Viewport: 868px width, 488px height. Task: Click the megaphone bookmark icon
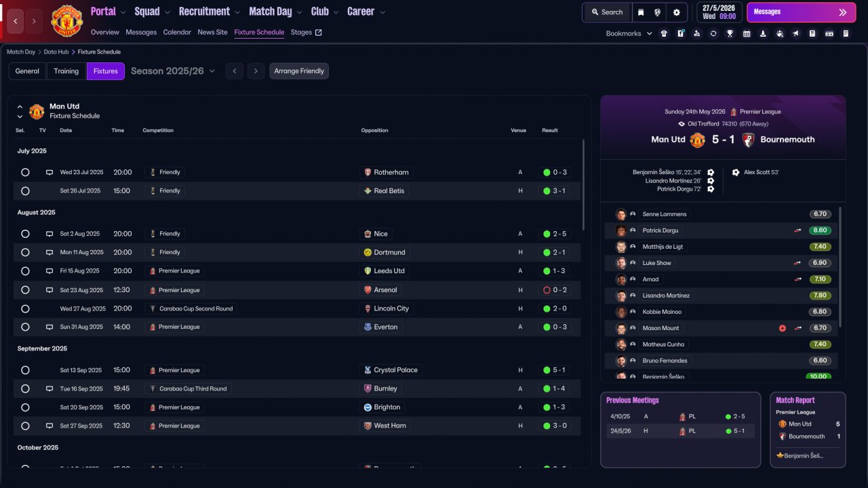tap(796, 33)
